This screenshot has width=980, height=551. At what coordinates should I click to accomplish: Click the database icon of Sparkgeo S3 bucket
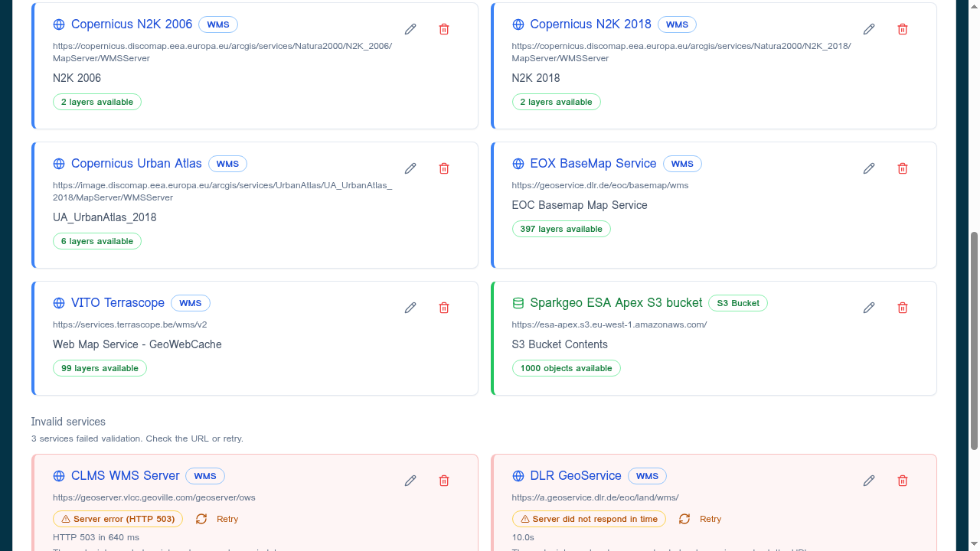[518, 303]
